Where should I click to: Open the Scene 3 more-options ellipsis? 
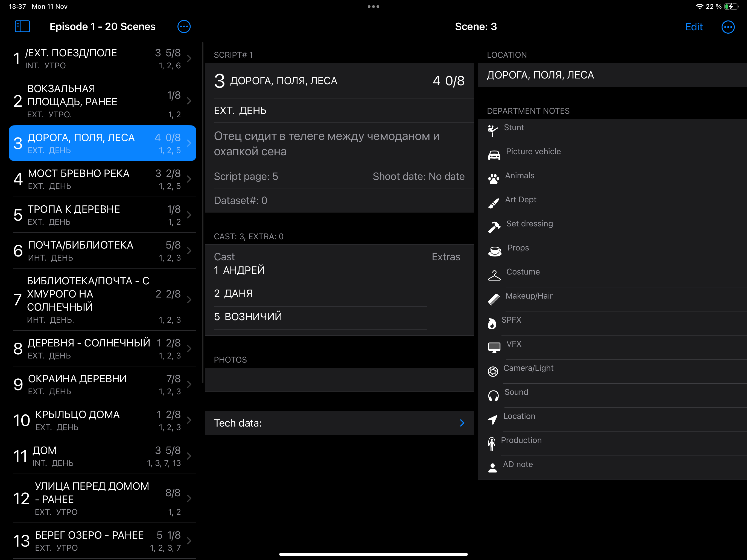point(728,27)
